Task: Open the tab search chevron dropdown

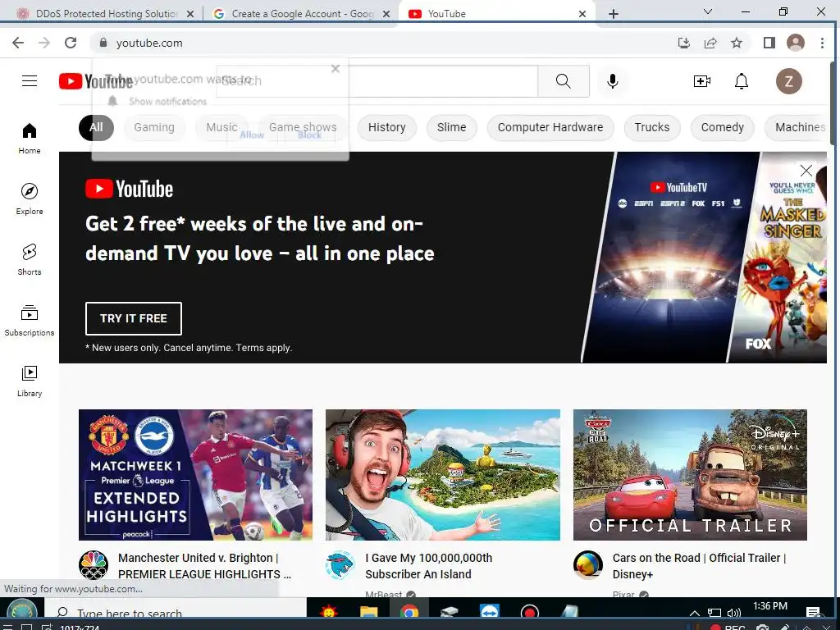Action: (708, 11)
